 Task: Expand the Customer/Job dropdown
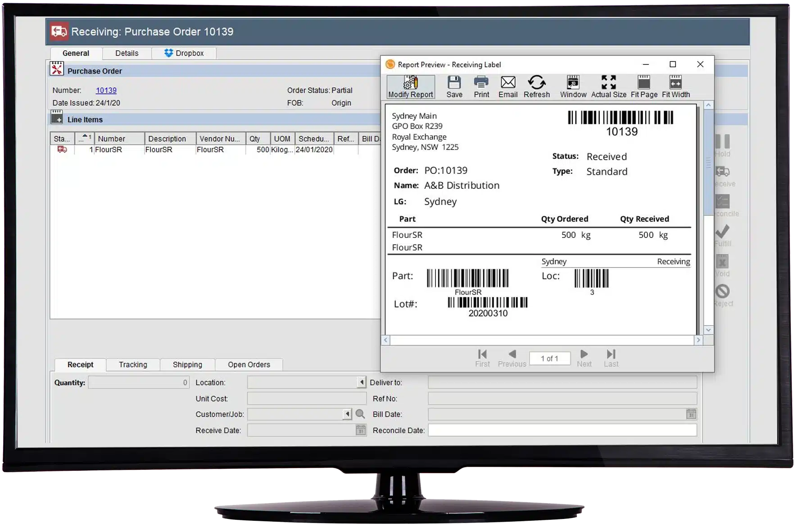(x=347, y=414)
